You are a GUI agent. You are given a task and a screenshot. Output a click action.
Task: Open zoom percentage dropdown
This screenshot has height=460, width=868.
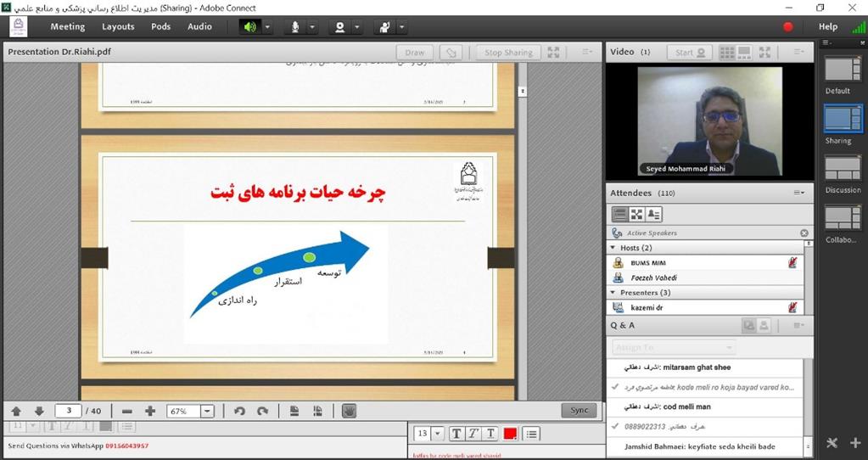(207, 412)
